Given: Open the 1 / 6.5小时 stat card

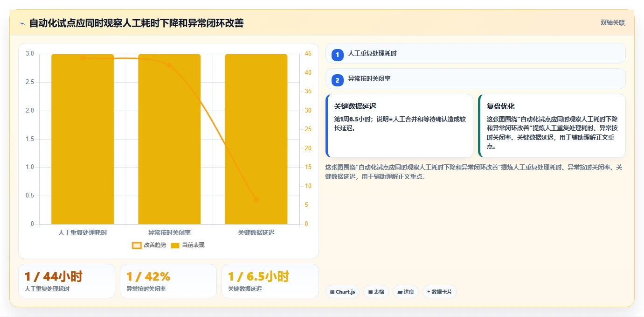Looking at the screenshot, I should click(270, 281).
